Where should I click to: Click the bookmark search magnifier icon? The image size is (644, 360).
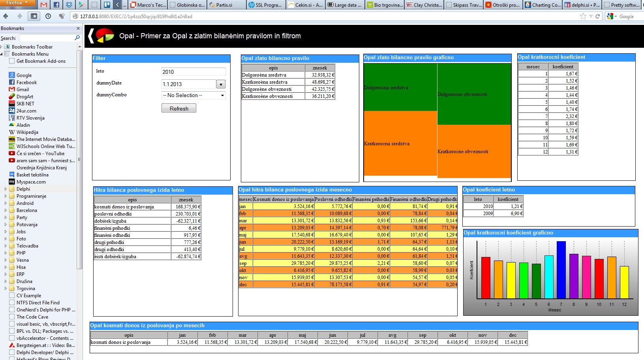click(x=77, y=38)
